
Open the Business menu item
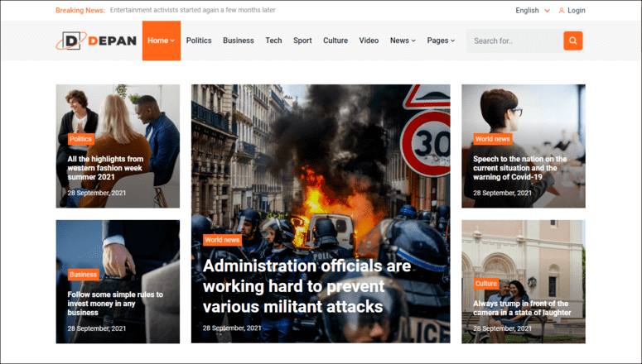coord(239,41)
